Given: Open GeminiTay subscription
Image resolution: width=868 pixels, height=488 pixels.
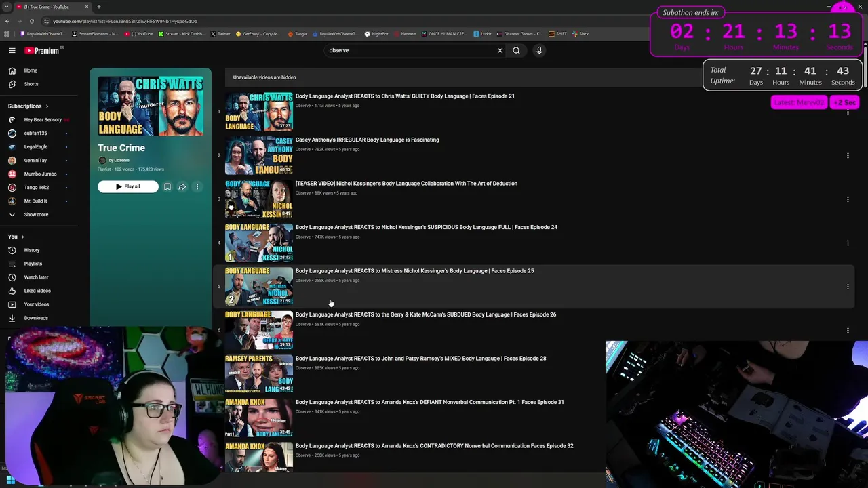Looking at the screenshot, I should [34, 161].
